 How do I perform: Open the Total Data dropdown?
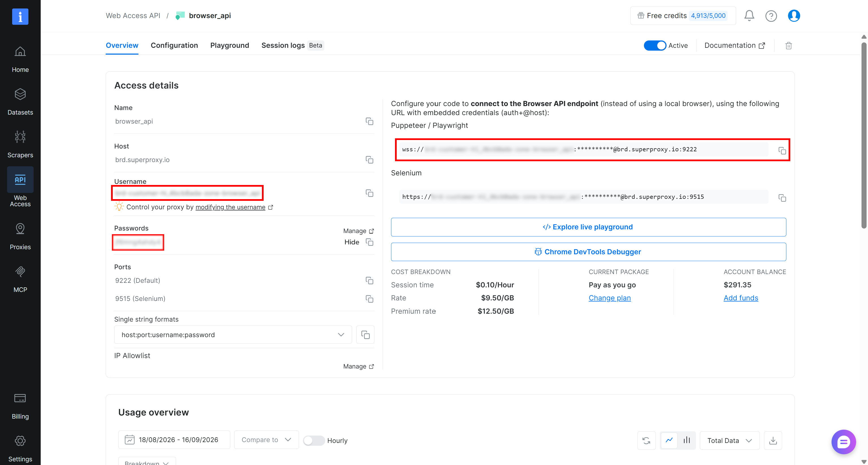click(730, 441)
